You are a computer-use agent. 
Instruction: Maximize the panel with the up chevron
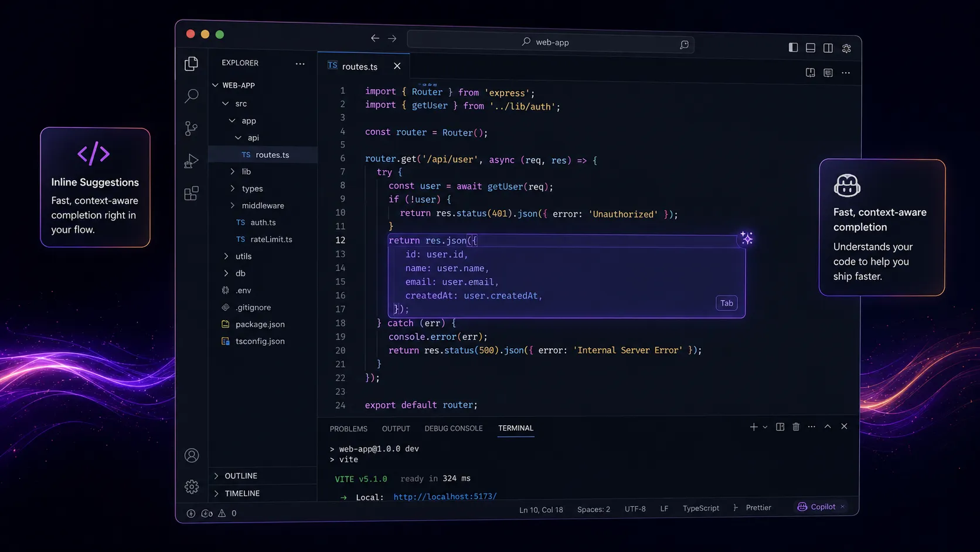pos(828,426)
